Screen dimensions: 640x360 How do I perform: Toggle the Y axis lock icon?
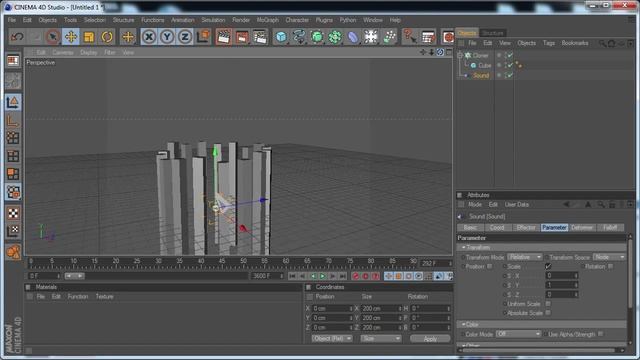click(x=167, y=37)
